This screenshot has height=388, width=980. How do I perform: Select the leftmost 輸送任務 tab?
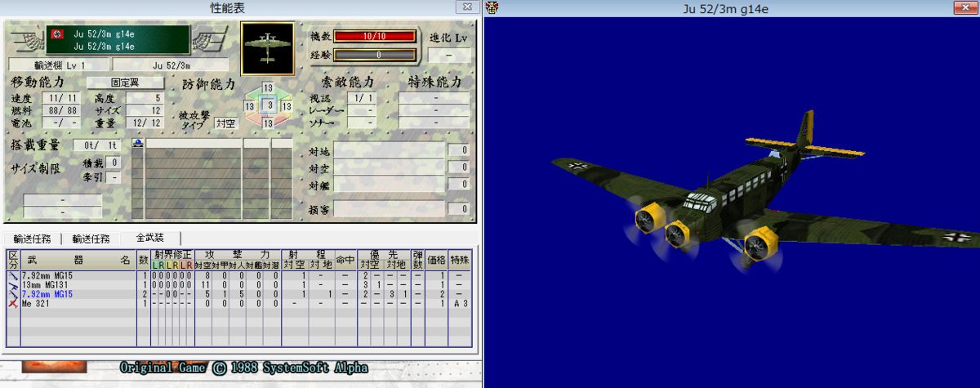pos(33,239)
